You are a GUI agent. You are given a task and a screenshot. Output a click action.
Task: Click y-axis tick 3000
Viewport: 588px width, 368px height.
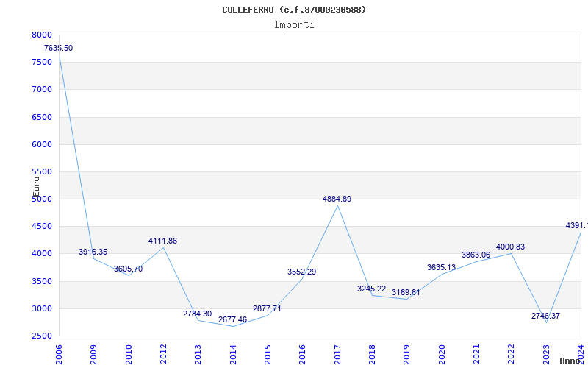(x=42, y=309)
